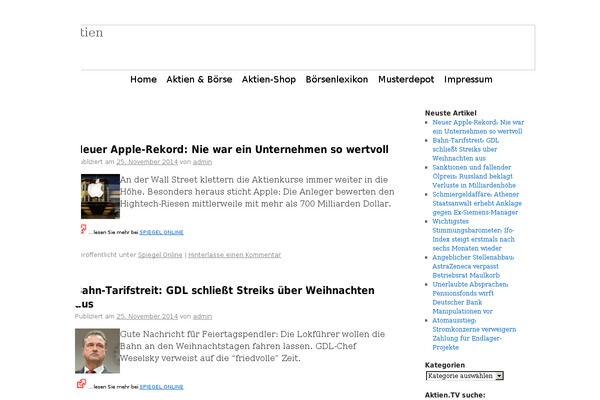
Task: Click the Apple logo article thumbnail
Action: click(x=100, y=196)
